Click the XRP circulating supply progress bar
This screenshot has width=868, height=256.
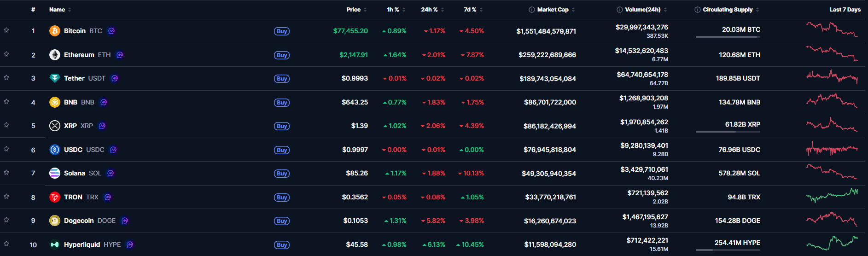pos(728,132)
